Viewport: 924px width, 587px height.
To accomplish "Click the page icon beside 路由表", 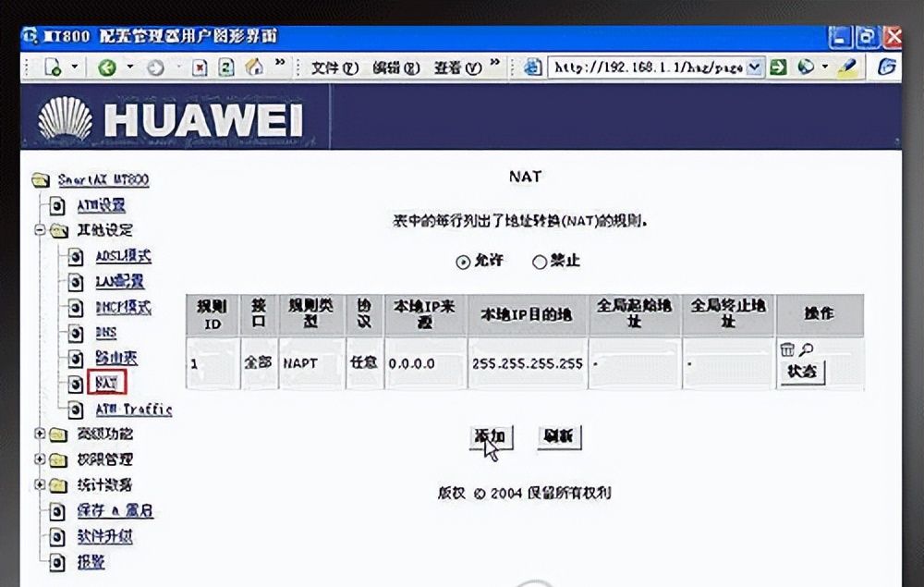I will pos(76,359).
